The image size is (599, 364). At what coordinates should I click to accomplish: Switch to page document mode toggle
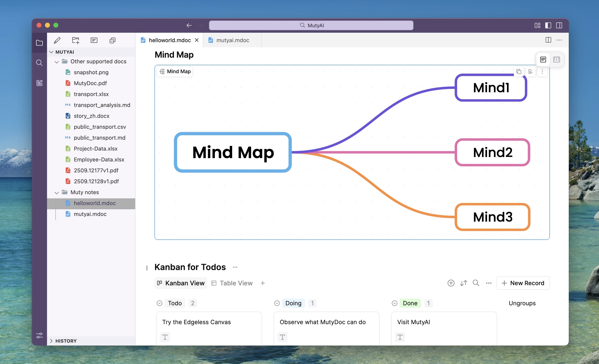point(543,60)
